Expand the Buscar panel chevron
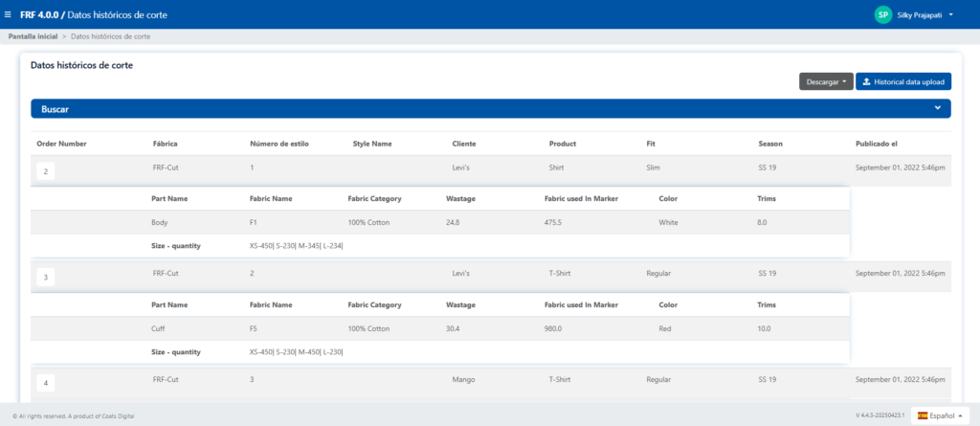The image size is (980, 426). [x=937, y=109]
